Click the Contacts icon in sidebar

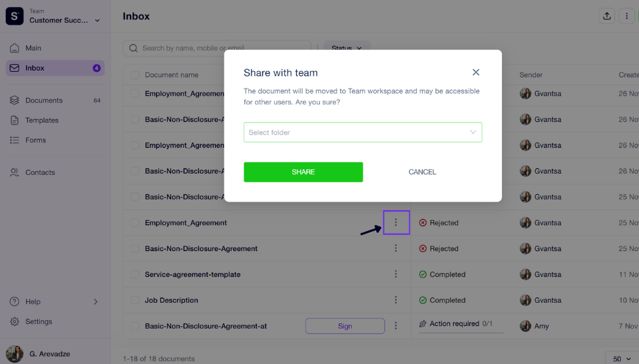pos(15,172)
